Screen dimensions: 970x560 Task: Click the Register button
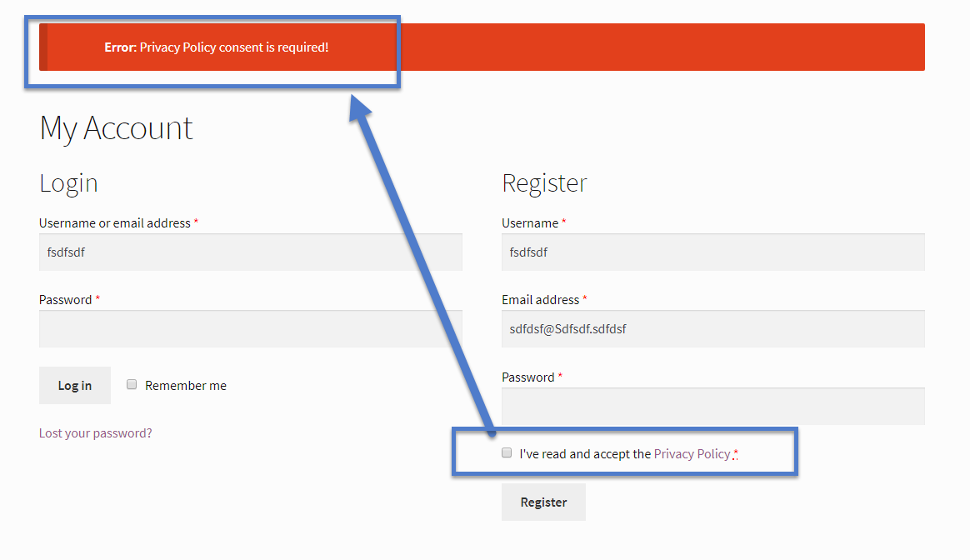(x=544, y=502)
